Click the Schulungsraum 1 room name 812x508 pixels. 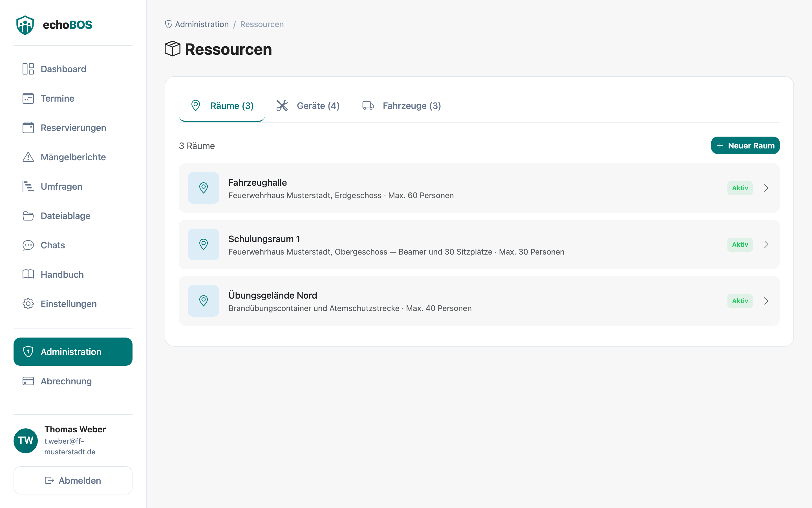tap(264, 239)
